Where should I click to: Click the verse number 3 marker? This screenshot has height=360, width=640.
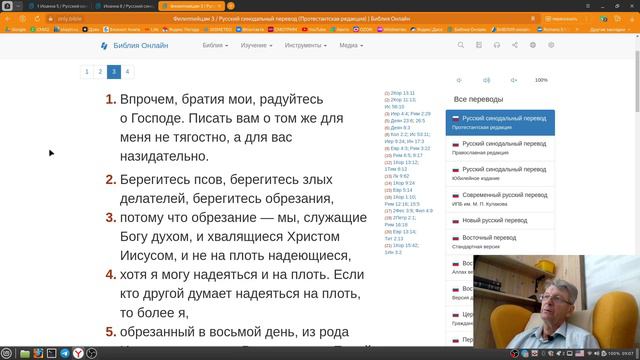111,218
